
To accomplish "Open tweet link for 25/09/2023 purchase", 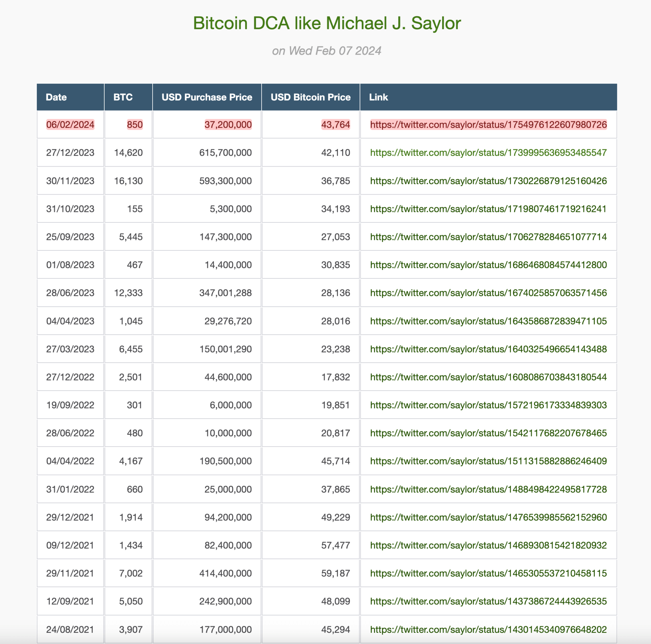I will click(488, 237).
